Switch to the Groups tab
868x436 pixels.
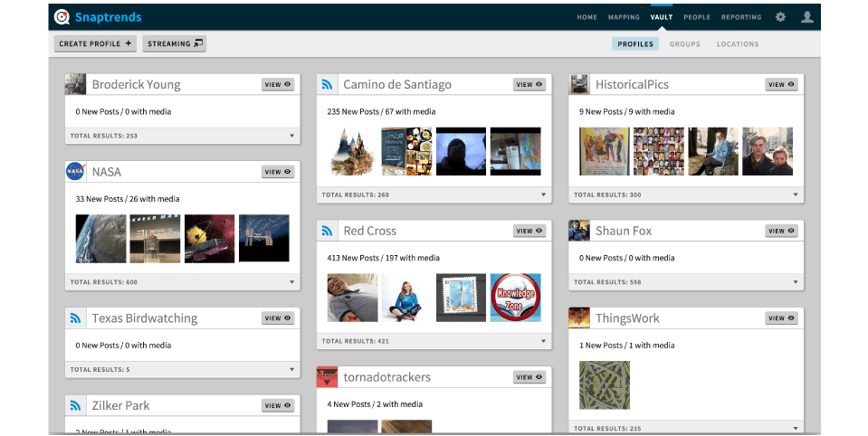[x=685, y=43]
